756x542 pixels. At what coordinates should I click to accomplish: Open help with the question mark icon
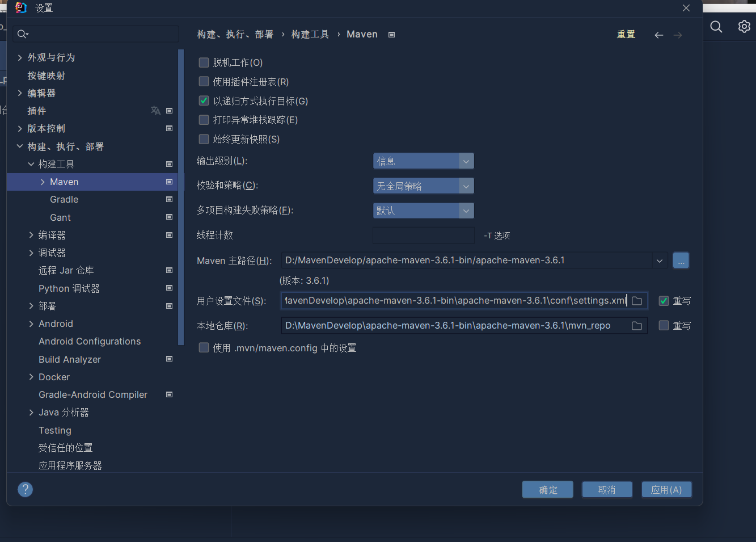point(26,489)
